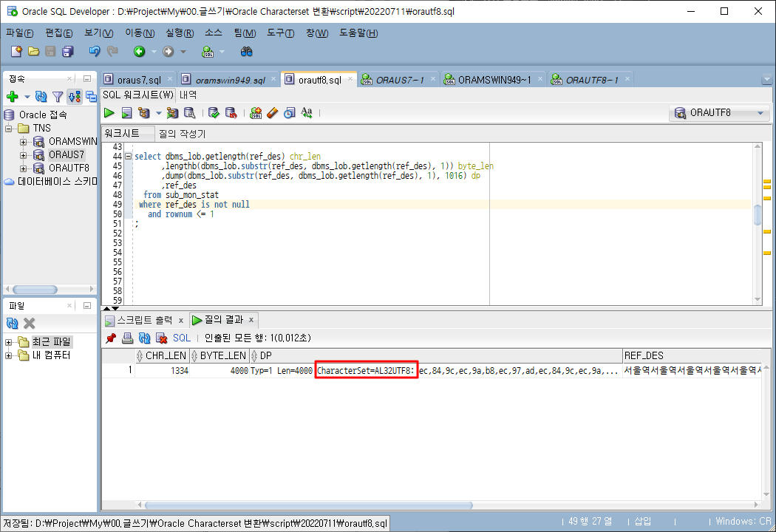Open the dropdown arrow next to SQL Worksheet icon
This screenshot has width=776, height=532.
tap(222, 52)
